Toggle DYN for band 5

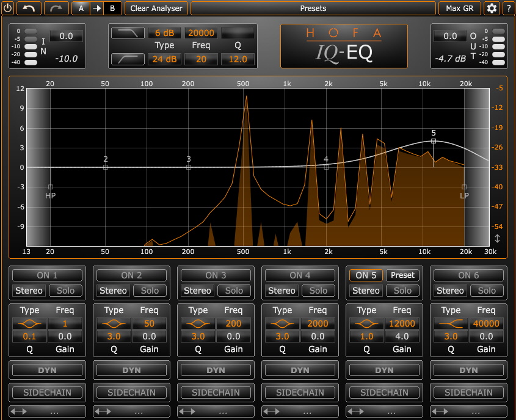(x=384, y=371)
